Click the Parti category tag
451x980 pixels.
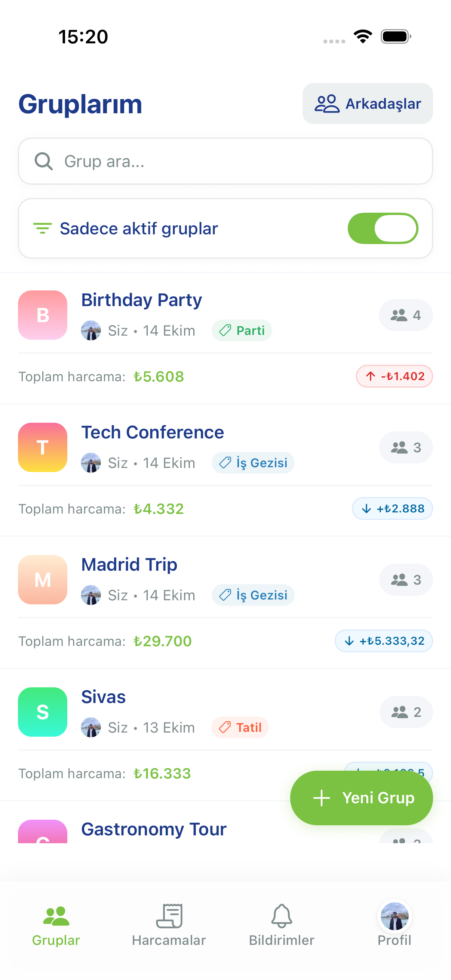click(x=242, y=330)
